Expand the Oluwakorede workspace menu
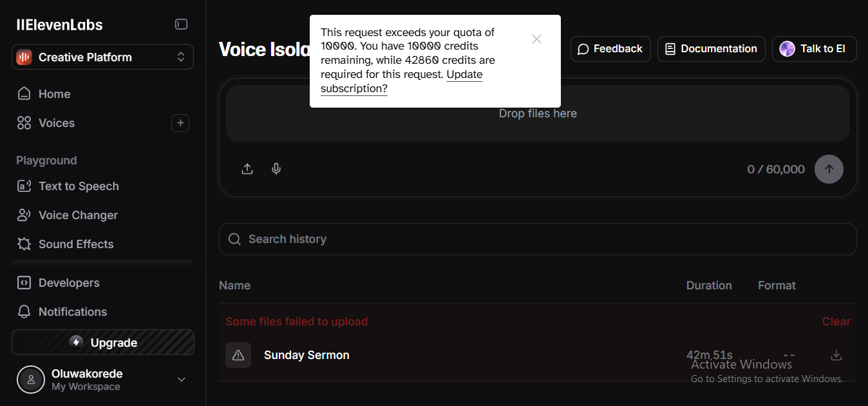 point(181,380)
